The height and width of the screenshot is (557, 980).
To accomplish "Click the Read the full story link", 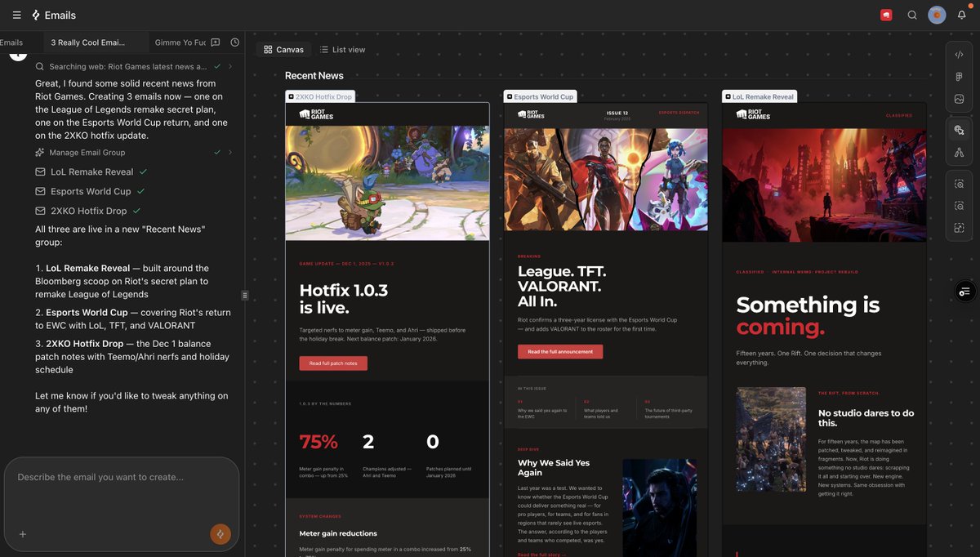I will (x=541, y=555).
